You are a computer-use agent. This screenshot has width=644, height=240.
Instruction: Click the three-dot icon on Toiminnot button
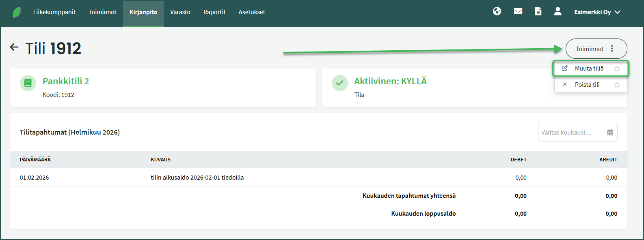tap(612, 49)
